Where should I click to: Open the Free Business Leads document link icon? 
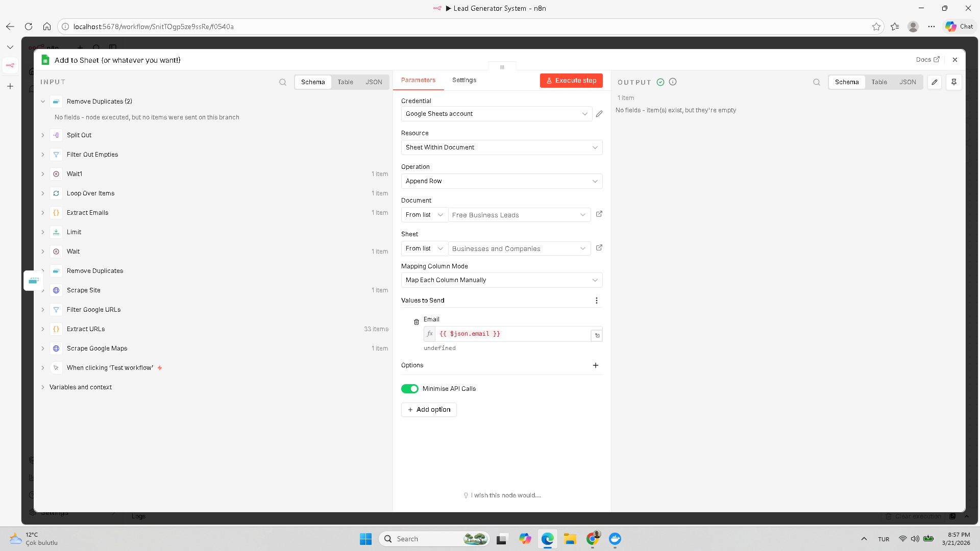click(x=599, y=214)
